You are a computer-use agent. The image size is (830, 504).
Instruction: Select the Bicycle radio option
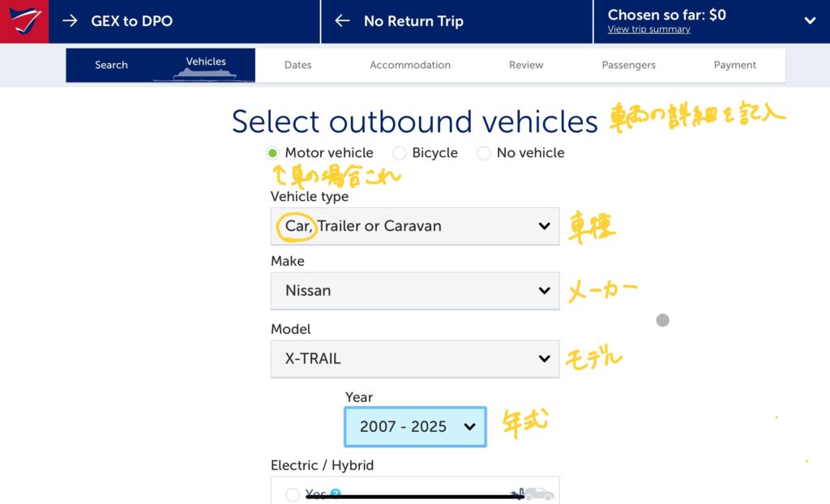point(400,153)
